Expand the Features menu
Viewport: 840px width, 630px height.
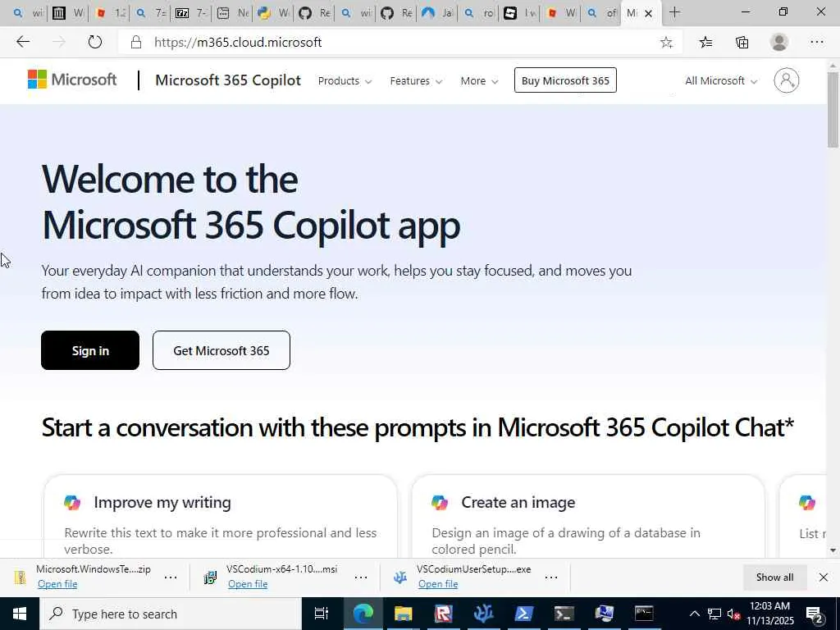[416, 81]
